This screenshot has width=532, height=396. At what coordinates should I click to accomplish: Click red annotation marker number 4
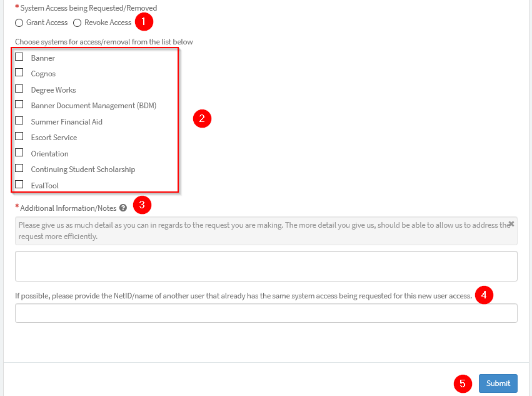484,295
